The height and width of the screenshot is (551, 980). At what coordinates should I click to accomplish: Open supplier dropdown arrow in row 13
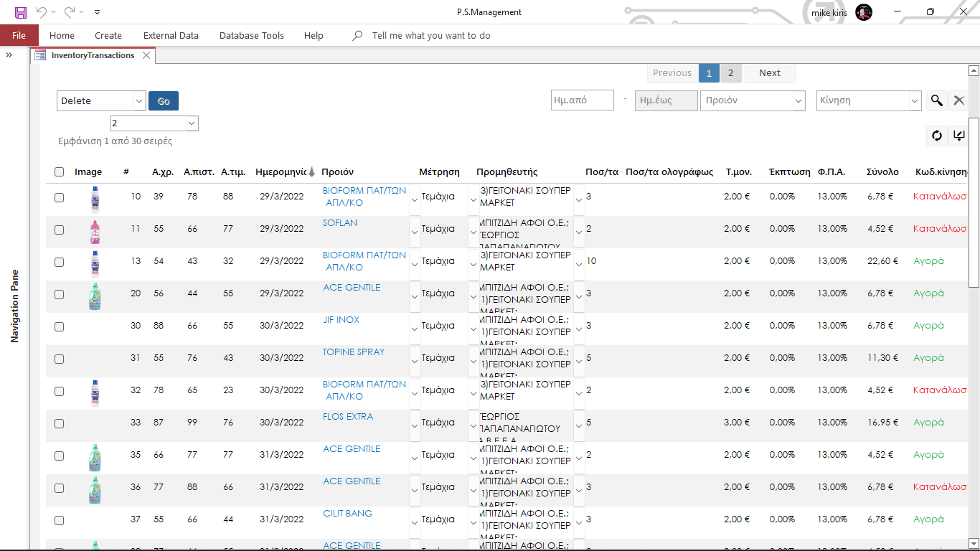[579, 265]
